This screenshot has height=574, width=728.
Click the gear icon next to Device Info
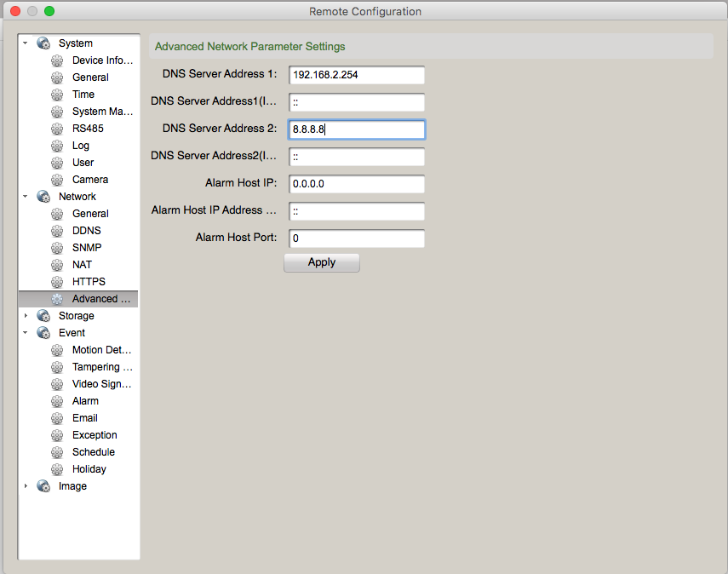pos(57,60)
